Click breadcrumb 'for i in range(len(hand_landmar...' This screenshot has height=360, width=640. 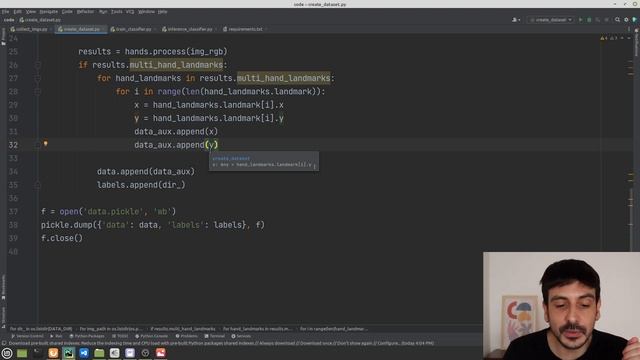point(334,329)
